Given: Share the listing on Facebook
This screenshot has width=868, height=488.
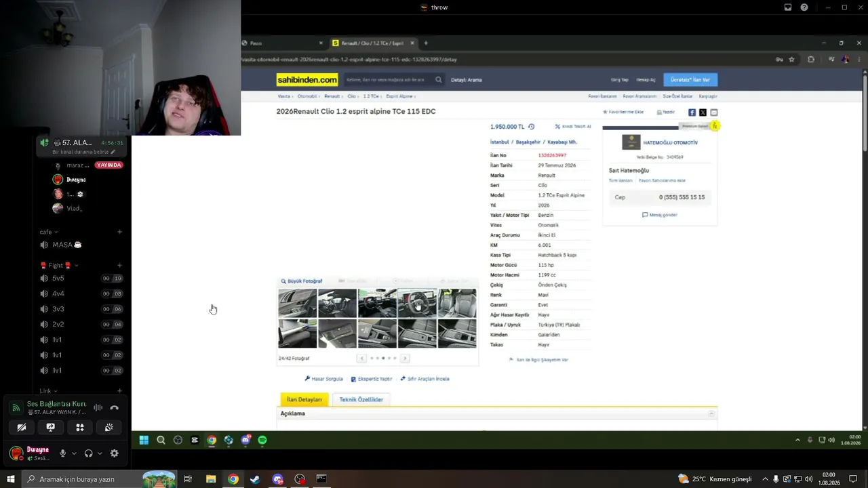Looking at the screenshot, I should coord(692,113).
